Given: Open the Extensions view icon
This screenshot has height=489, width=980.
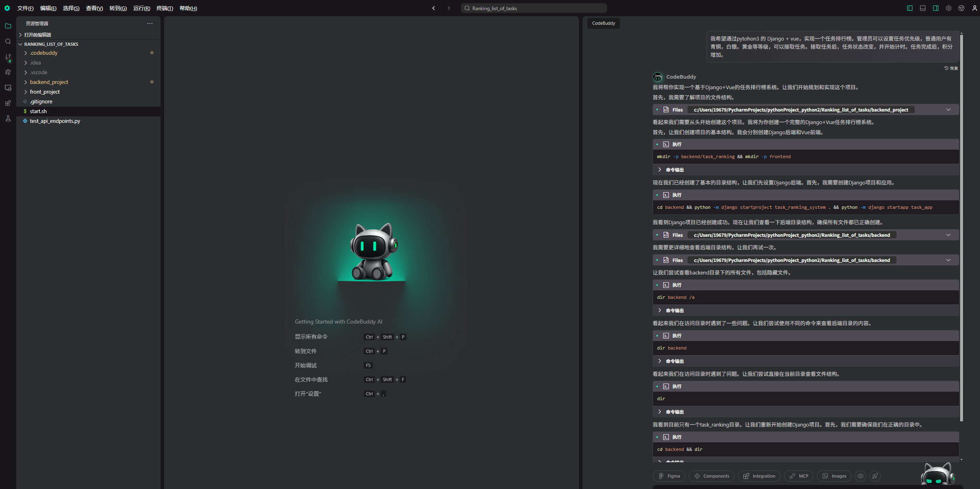Looking at the screenshot, I should (x=8, y=103).
